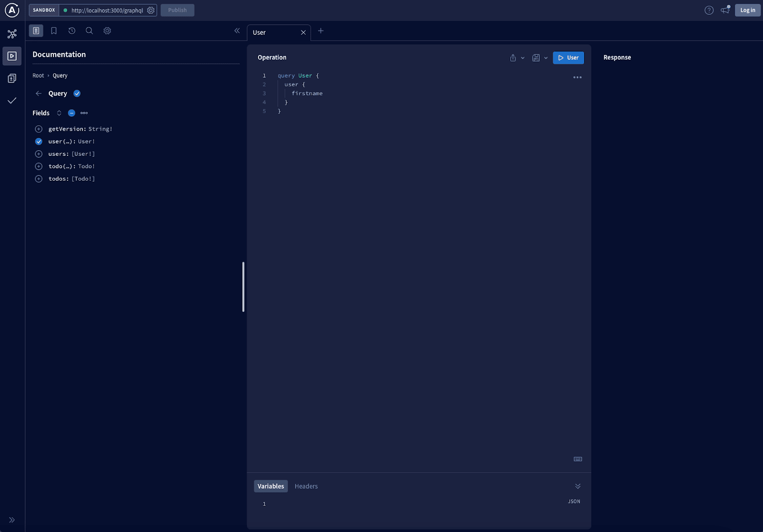Open saved operation collections in left rail
This screenshot has width=763, height=532.
pyautogui.click(x=11, y=78)
